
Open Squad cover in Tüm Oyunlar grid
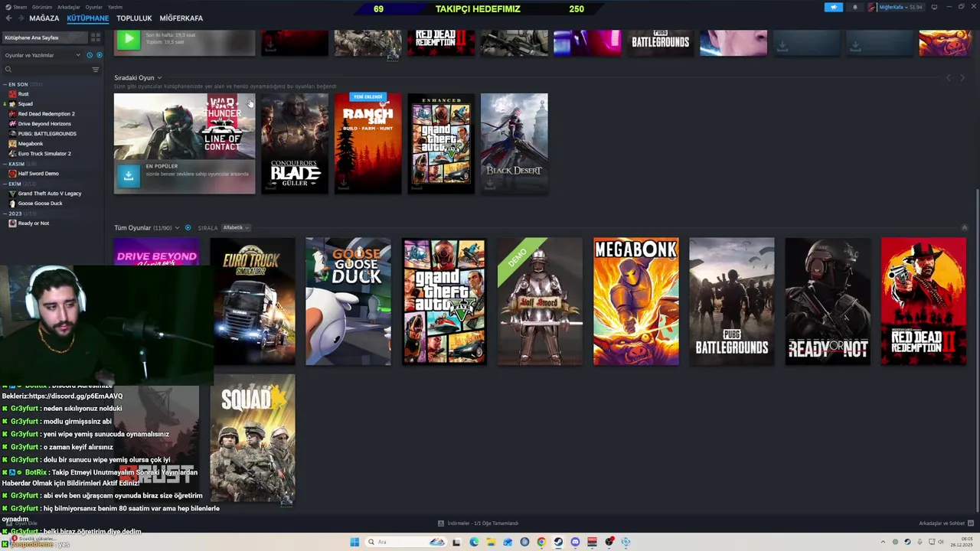coord(253,439)
